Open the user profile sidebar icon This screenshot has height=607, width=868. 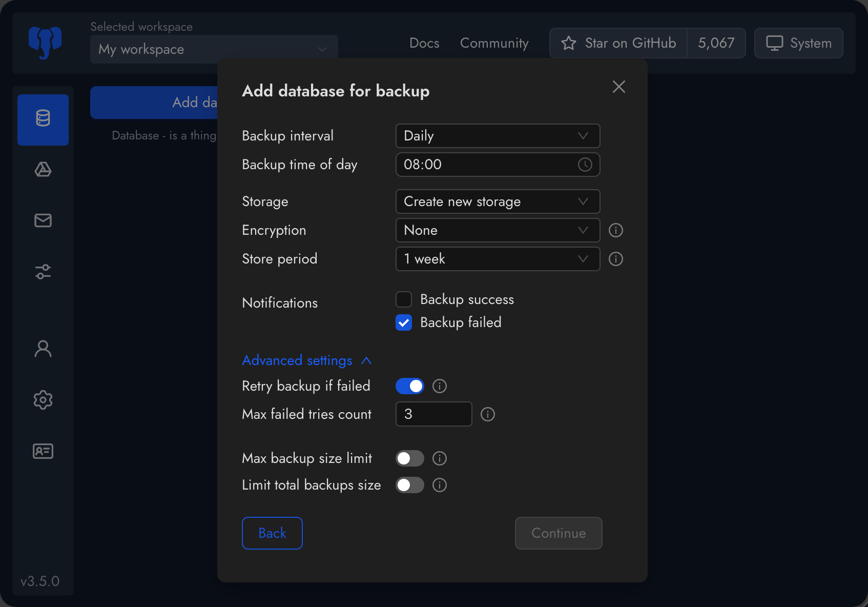[x=43, y=349]
